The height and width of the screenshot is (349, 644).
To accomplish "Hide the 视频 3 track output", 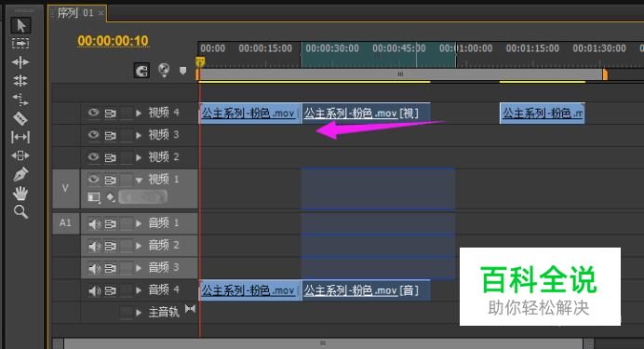I will (x=94, y=135).
